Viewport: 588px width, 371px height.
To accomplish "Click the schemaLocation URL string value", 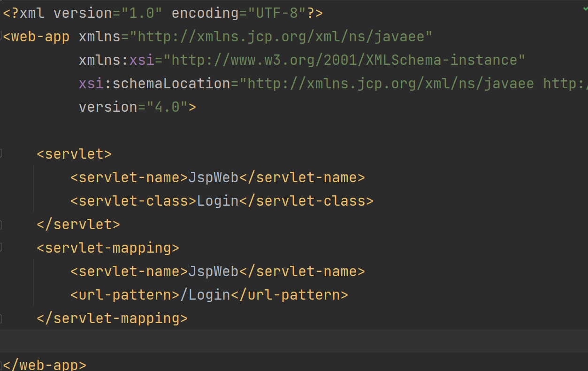I will 413,84.
